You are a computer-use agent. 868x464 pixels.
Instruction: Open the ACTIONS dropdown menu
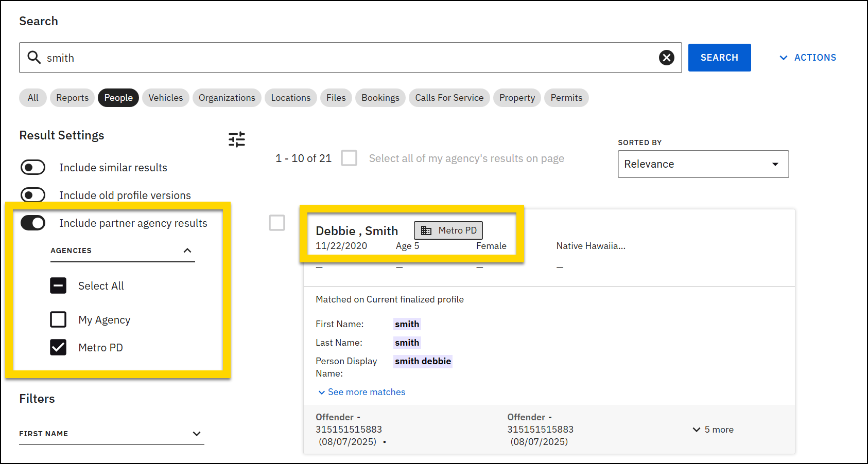point(808,58)
